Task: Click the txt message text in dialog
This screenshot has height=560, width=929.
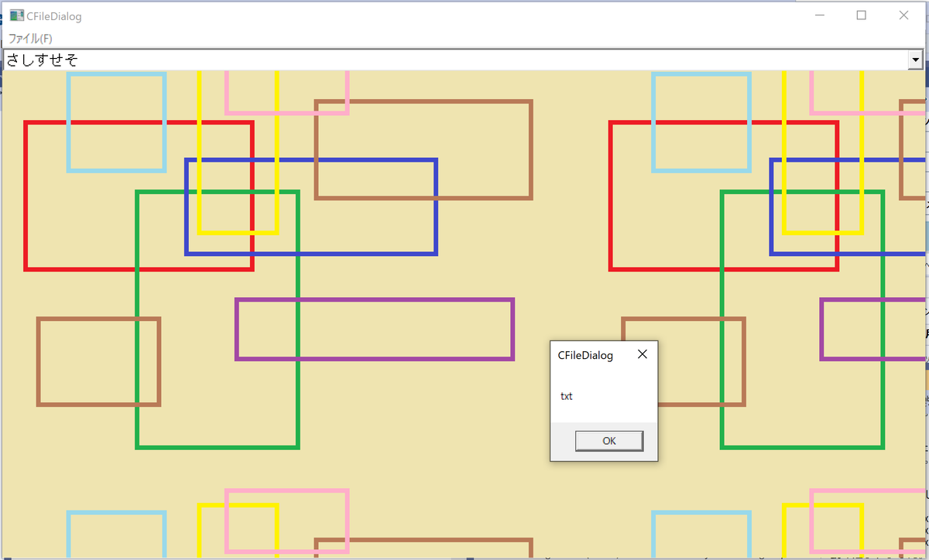Action: click(x=567, y=396)
